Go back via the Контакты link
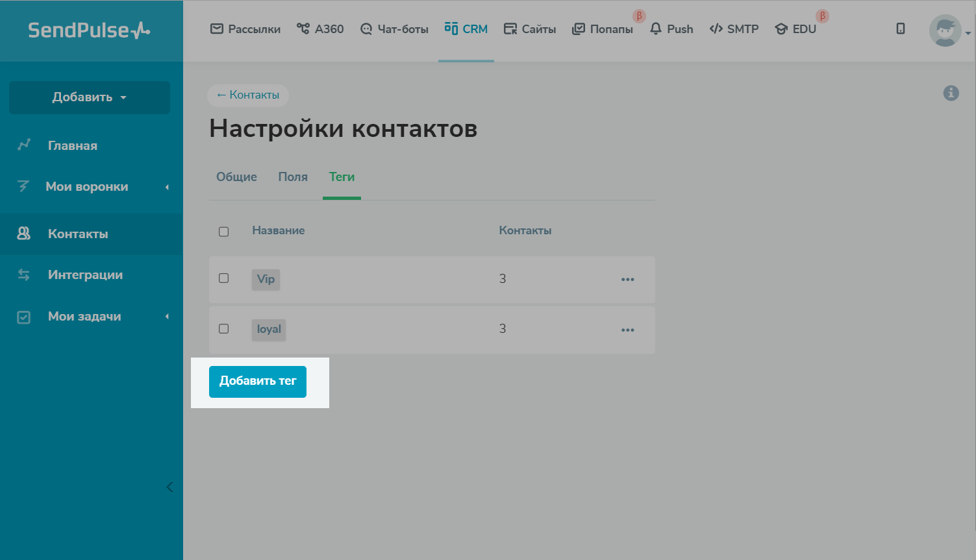 click(248, 95)
